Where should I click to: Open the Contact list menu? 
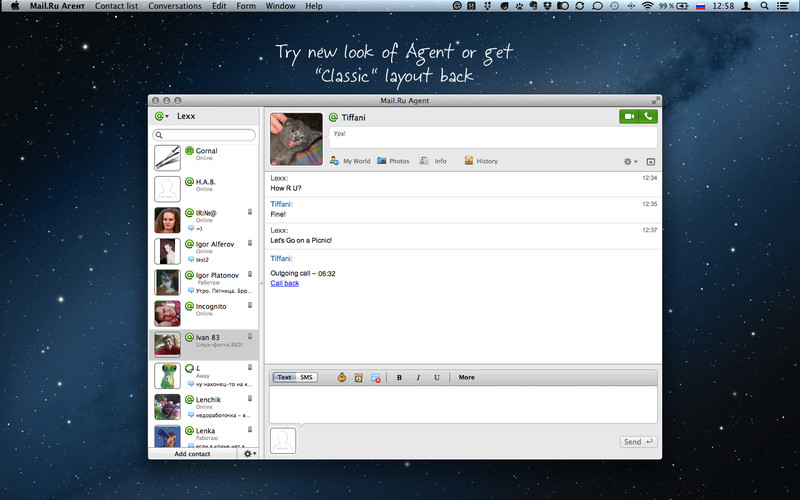click(x=116, y=6)
